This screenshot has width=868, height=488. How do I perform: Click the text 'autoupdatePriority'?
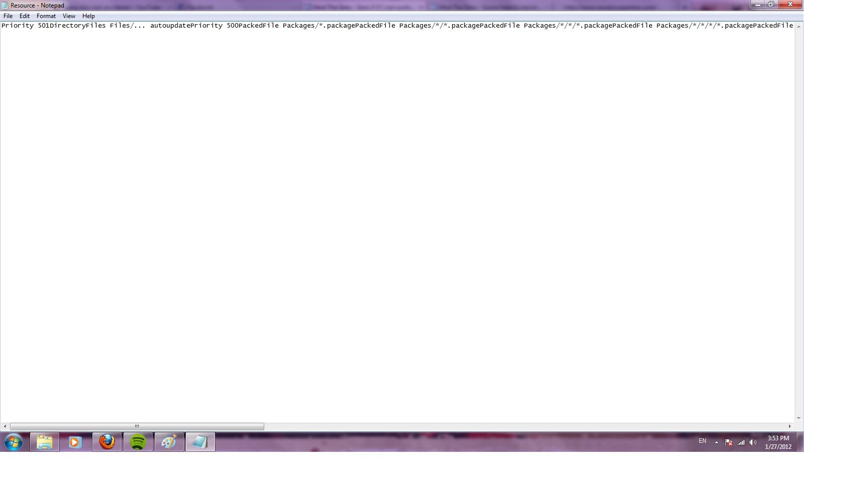point(186,26)
